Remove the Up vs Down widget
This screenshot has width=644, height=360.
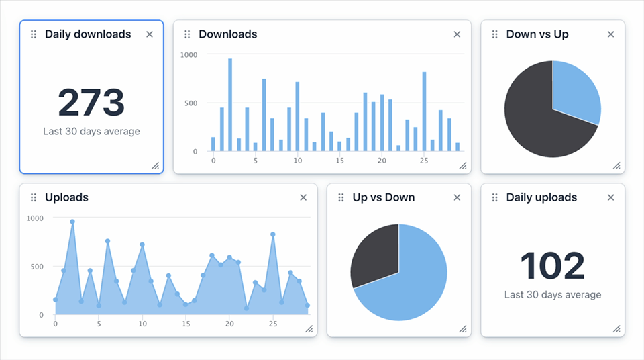(x=457, y=197)
